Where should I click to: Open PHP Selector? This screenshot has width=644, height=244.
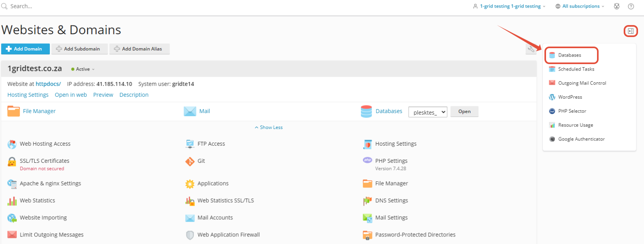(572, 111)
